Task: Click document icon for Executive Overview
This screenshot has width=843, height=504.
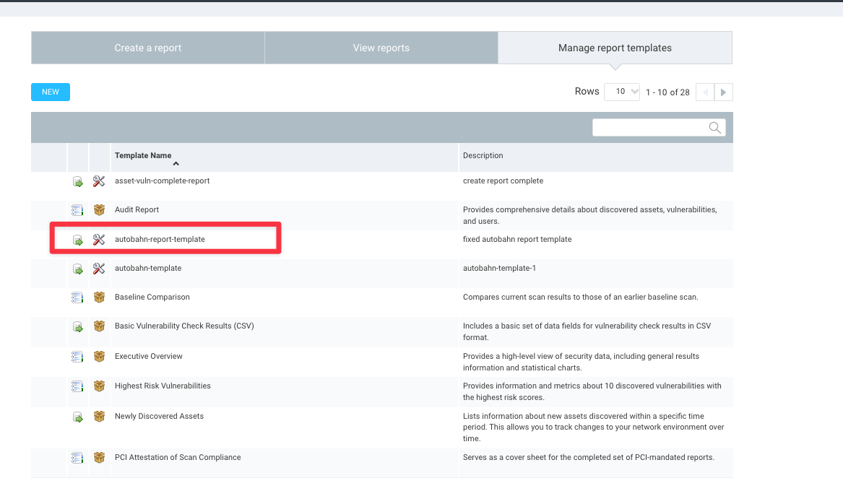Action: pyautogui.click(x=77, y=357)
